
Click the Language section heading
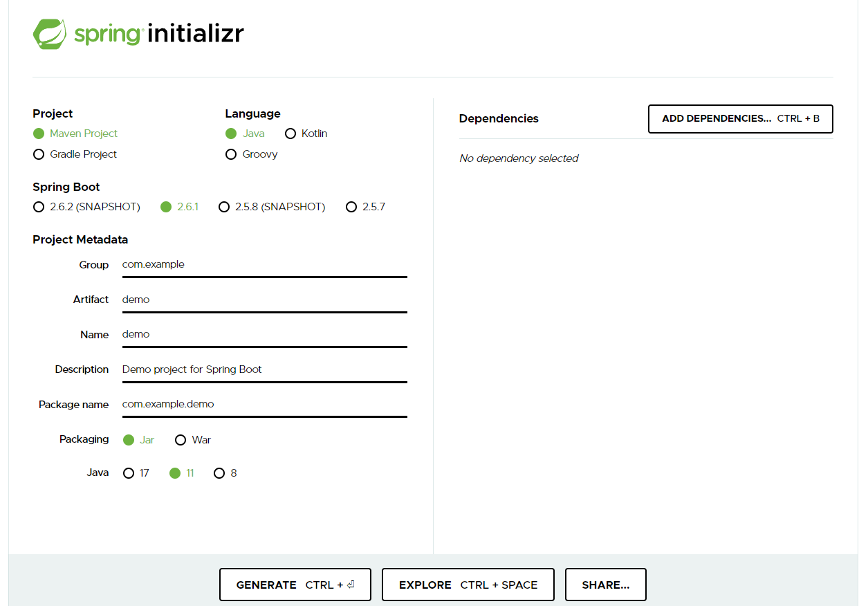253,114
